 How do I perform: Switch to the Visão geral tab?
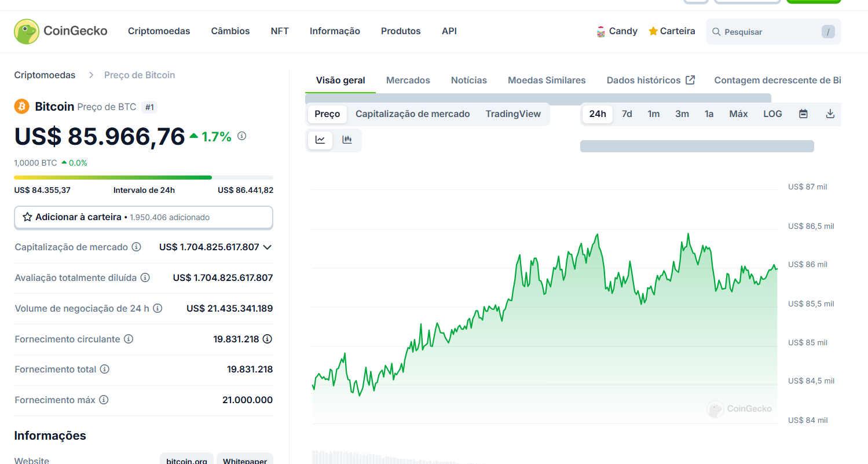(340, 81)
